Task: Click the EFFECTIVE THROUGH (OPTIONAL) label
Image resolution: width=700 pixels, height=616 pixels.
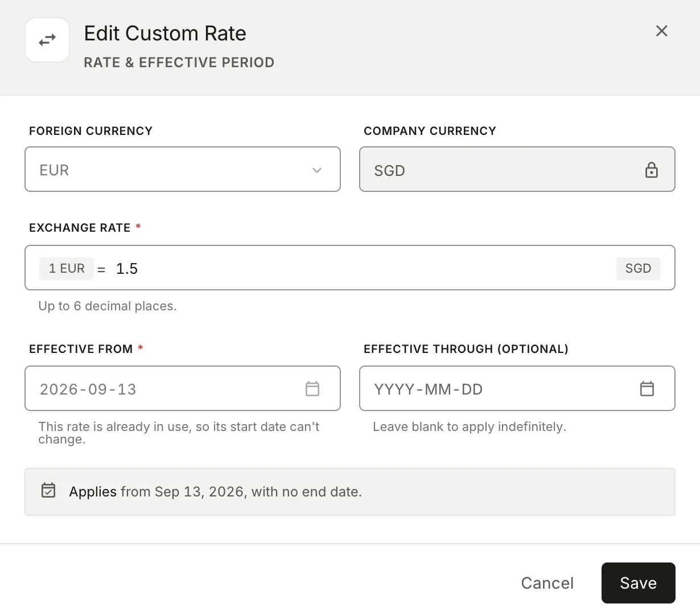Action: pos(466,349)
